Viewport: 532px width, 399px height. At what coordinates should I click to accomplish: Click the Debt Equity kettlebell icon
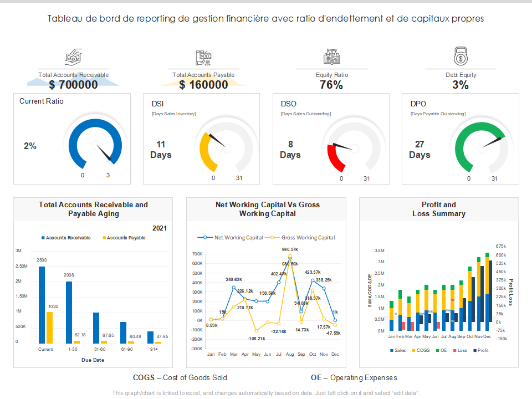pyautogui.click(x=461, y=57)
